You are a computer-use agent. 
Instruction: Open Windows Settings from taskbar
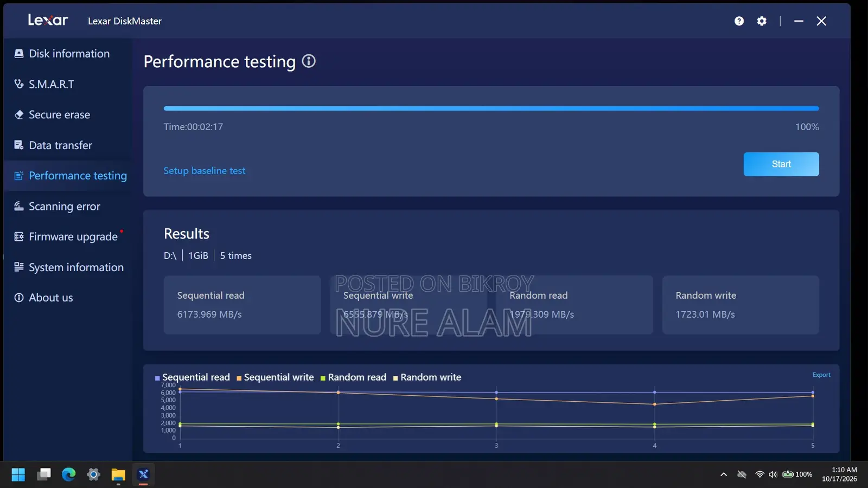point(93,475)
